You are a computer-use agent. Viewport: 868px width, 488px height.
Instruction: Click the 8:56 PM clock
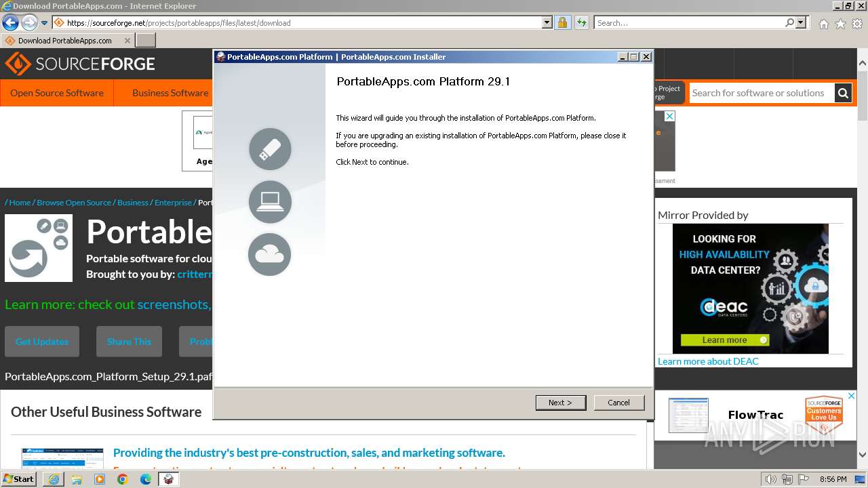[x=833, y=479]
